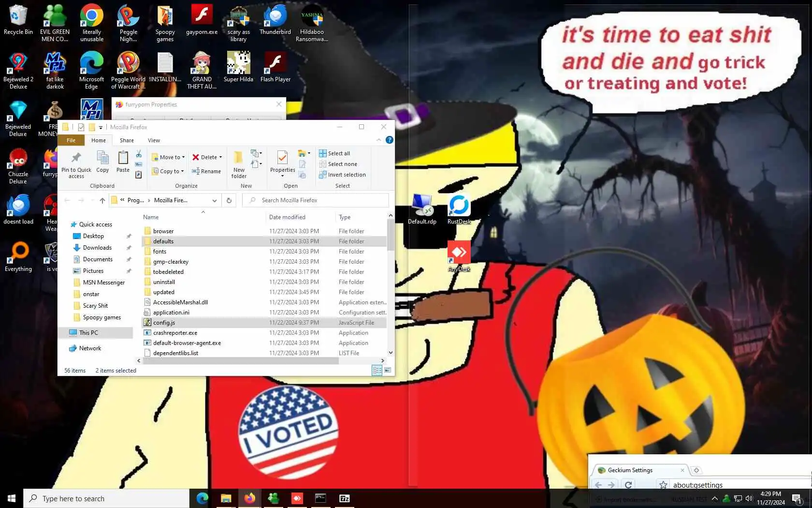Click the vertical scrollbar in file list

(391, 234)
